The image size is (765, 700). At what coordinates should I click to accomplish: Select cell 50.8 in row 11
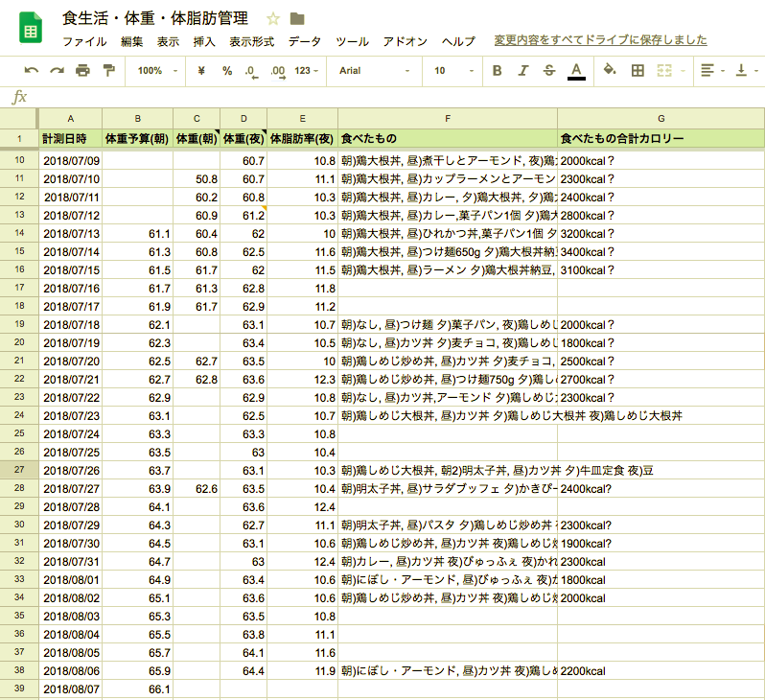[x=197, y=179]
